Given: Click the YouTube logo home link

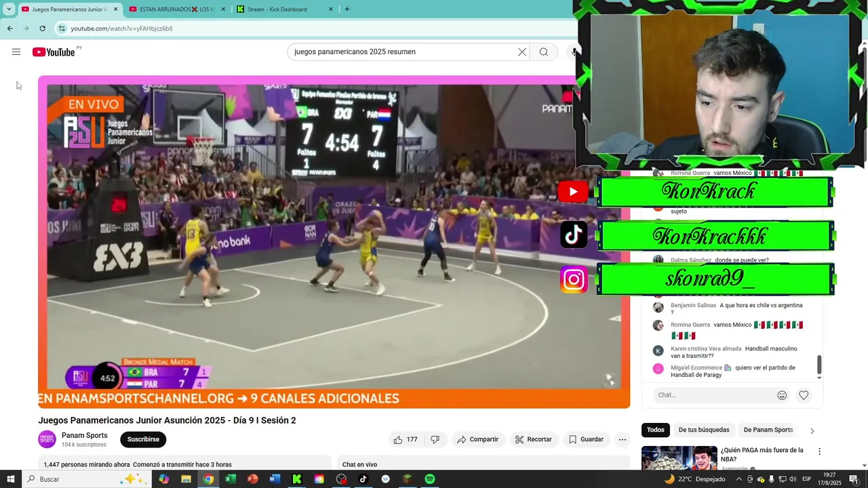Looking at the screenshot, I should click(54, 52).
